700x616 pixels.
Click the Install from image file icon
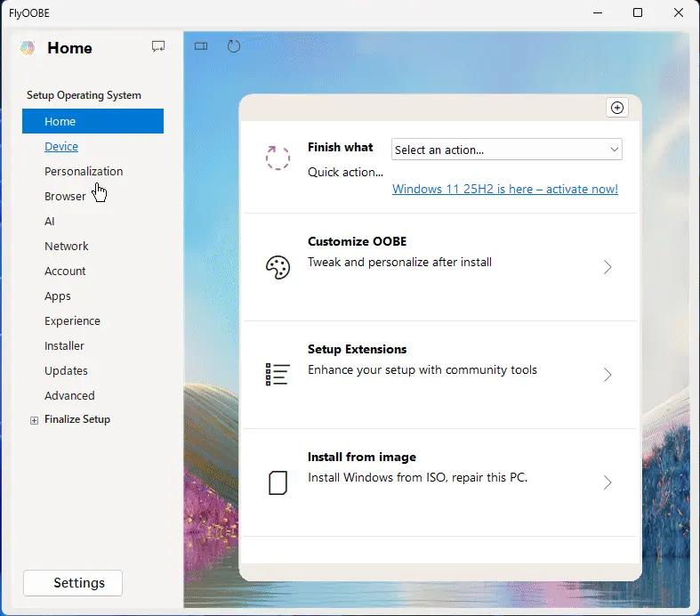pyautogui.click(x=278, y=482)
